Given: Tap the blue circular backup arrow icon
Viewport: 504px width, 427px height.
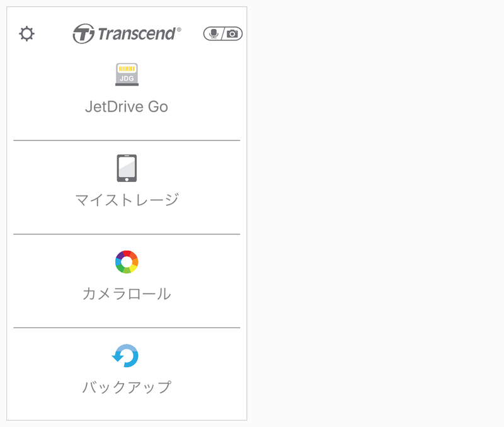Looking at the screenshot, I should pos(125,356).
